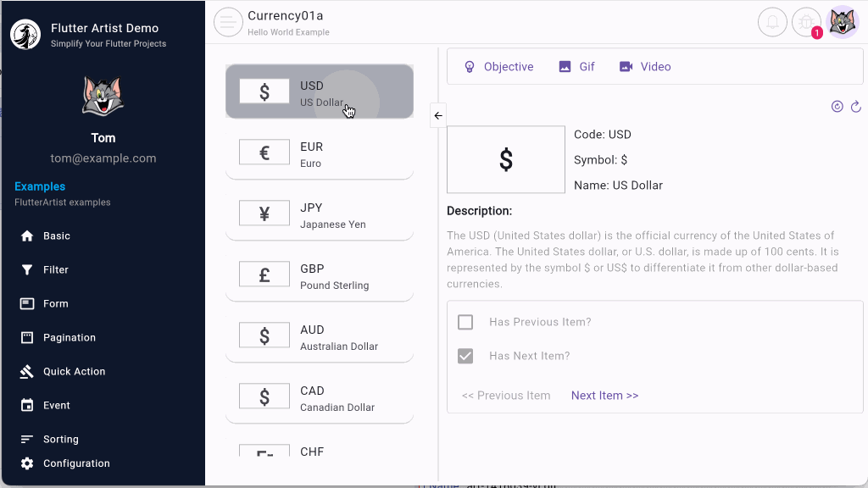
Task: Click the Quick Action gavel icon
Action: pyautogui.click(x=27, y=371)
